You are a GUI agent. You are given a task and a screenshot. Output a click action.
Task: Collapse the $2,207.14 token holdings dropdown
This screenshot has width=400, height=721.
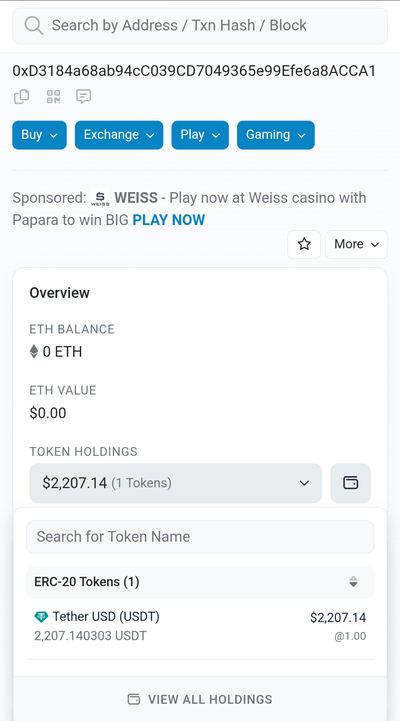[176, 483]
